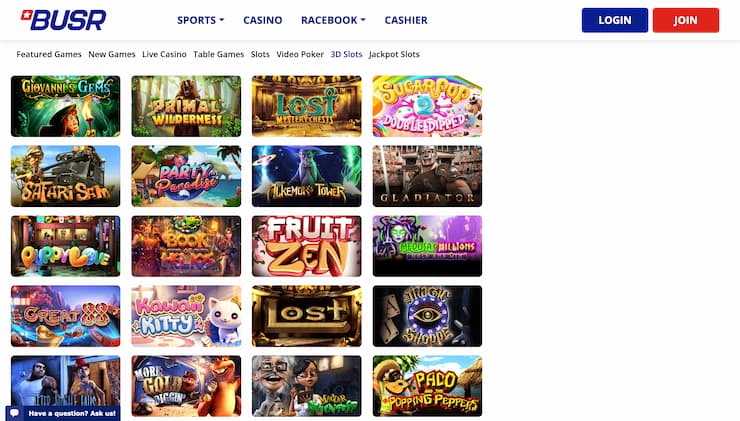
Task: Open the Magic Shoppe game
Action: (428, 316)
